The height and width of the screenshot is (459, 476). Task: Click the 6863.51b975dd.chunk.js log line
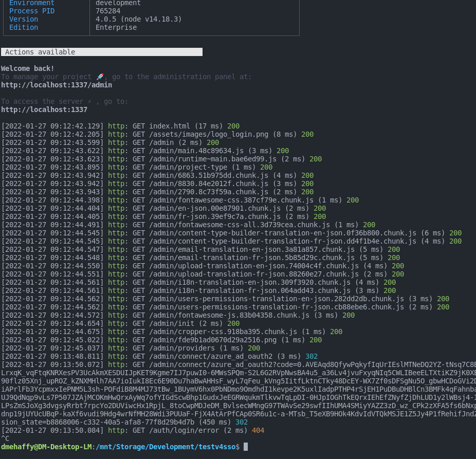pos(158,175)
